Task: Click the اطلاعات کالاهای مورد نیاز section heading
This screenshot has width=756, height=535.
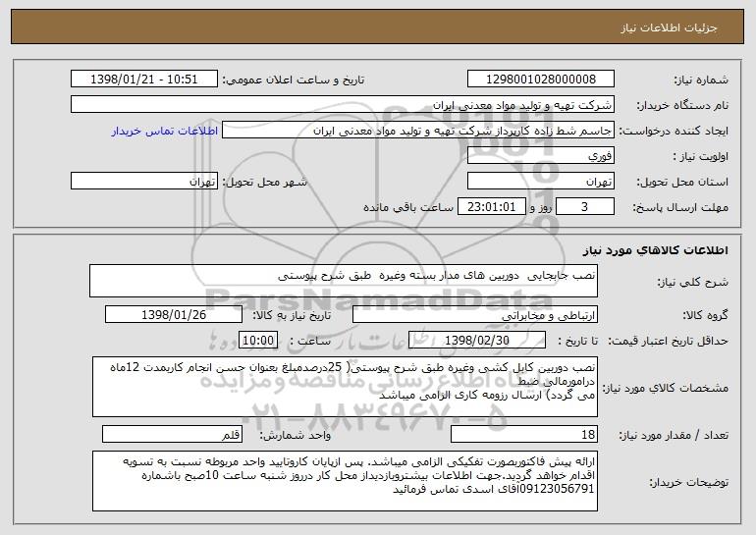Action: [x=655, y=250]
